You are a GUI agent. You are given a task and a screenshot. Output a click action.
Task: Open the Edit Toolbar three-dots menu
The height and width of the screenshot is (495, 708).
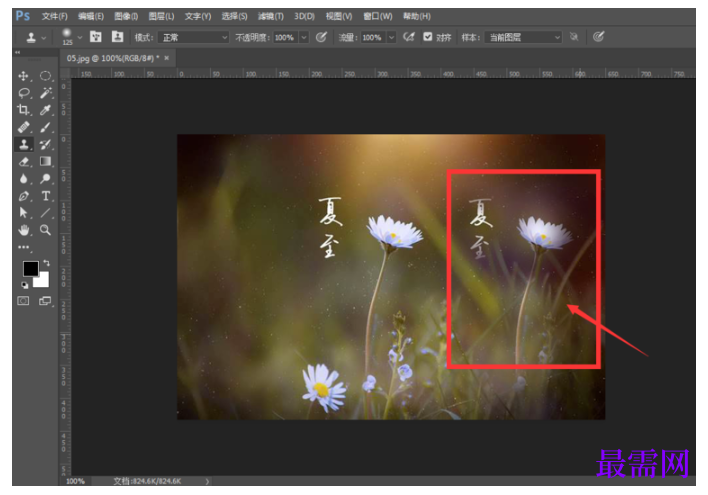[x=23, y=247]
